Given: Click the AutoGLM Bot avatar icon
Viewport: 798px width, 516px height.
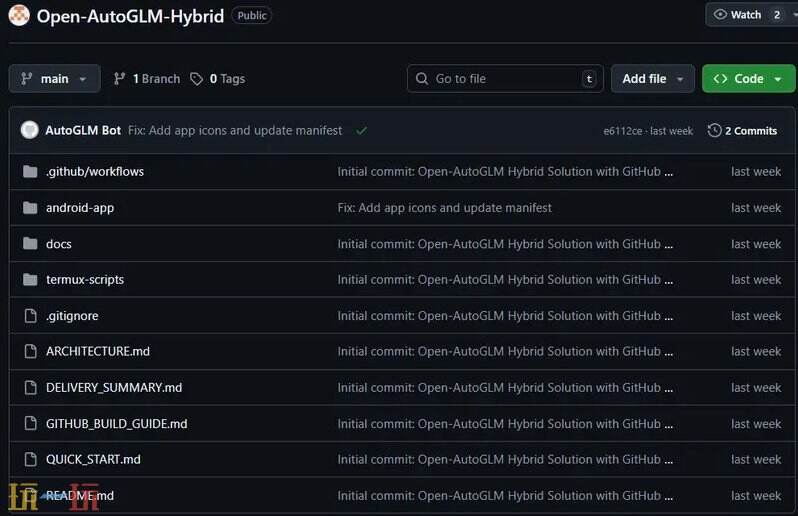Looking at the screenshot, I should pyautogui.click(x=29, y=130).
